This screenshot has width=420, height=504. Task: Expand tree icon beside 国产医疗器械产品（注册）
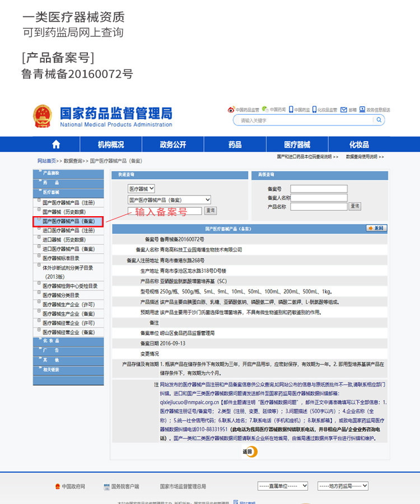pyautogui.click(x=39, y=200)
